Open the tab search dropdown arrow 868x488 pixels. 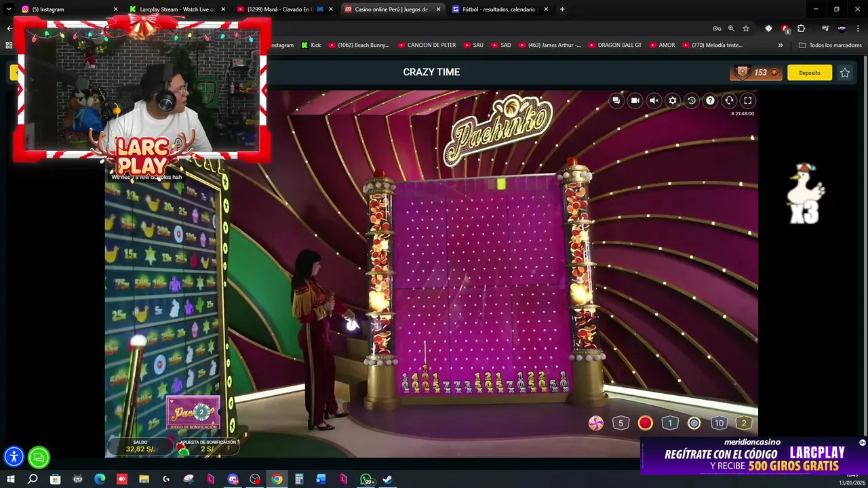[8, 9]
